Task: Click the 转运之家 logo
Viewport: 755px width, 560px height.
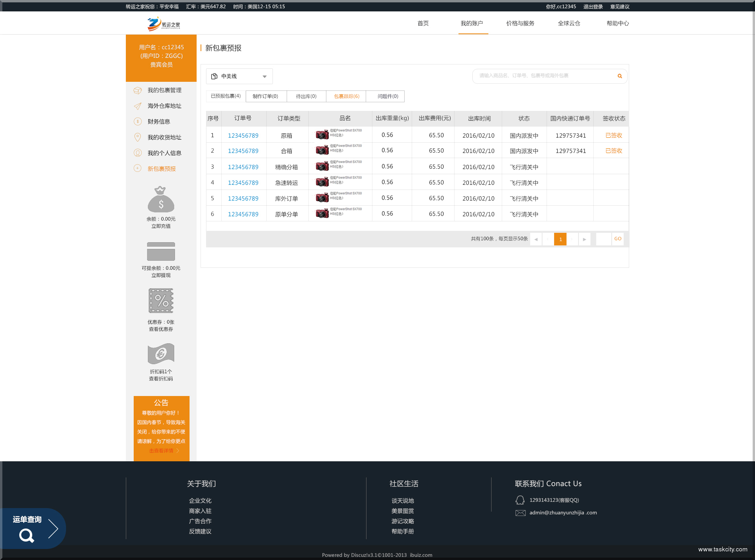Action: [164, 24]
